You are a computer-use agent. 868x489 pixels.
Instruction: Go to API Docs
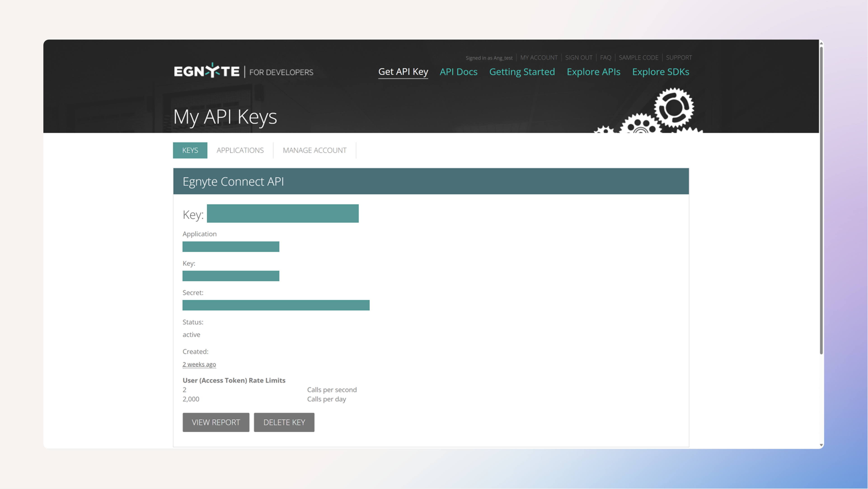point(458,72)
